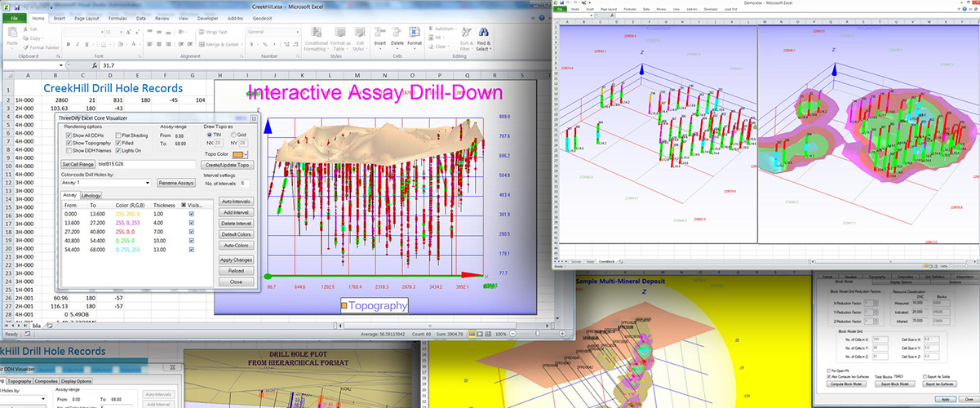Switch to the Page Layout ribbon tab
The height and width of the screenshot is (408, 980).
click(86, 18)
